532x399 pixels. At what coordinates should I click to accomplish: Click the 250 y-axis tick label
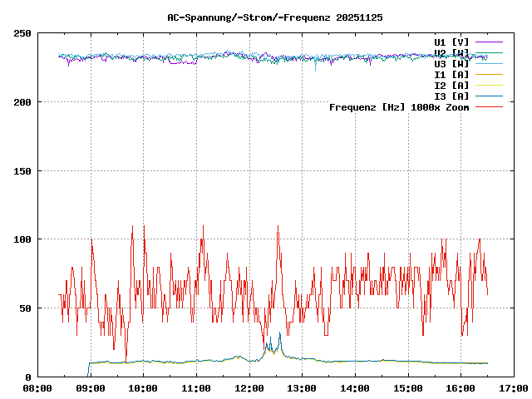click(x=22, y=33)
